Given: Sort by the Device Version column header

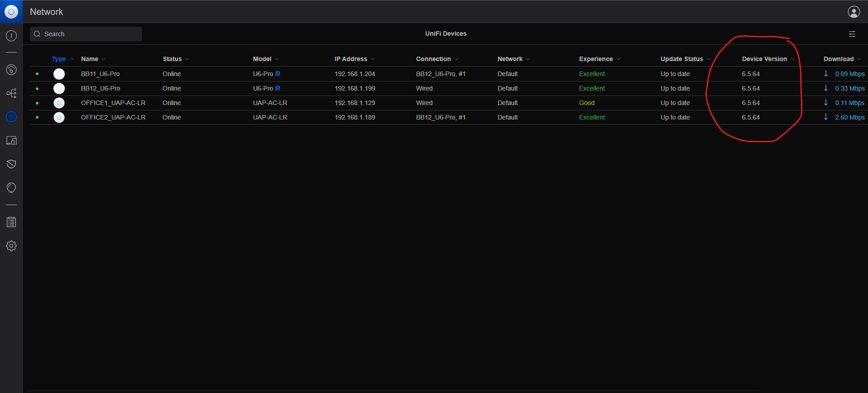Looking at the screenshot, I should (x=768, y=59).
